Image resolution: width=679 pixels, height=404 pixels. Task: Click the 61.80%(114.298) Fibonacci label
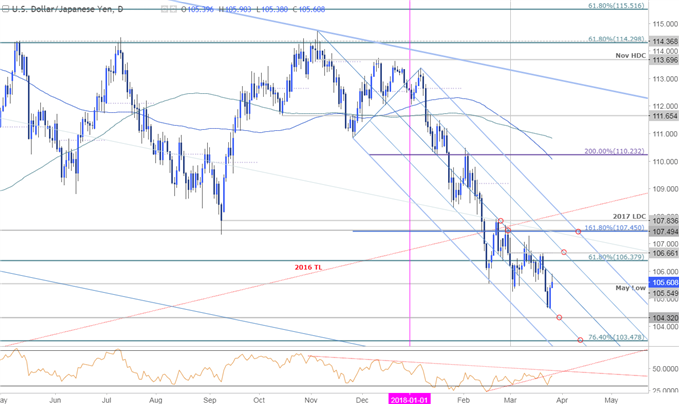pos(618,39)
